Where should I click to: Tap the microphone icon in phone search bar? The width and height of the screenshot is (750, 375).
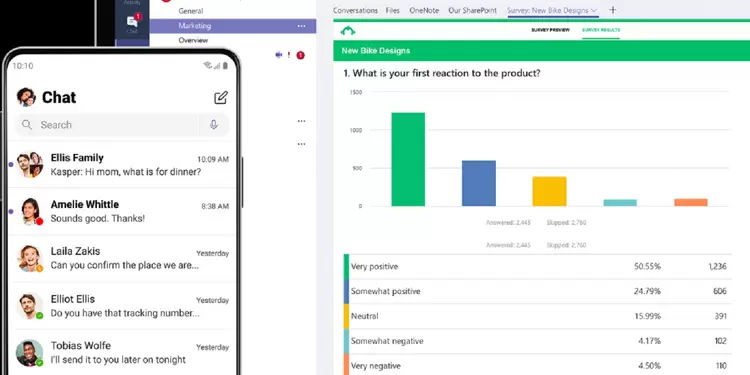(214, 125)
